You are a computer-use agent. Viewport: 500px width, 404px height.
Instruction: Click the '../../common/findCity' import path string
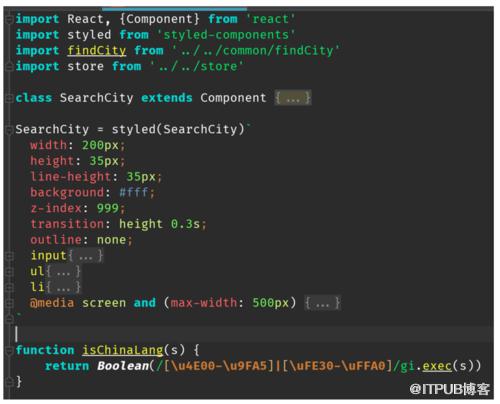(256, 51)
